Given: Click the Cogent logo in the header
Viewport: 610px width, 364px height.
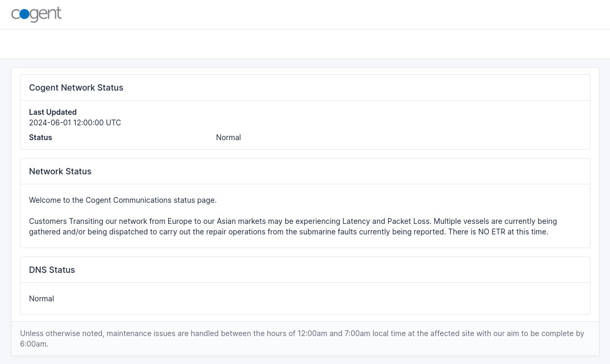Looking at the screenshot, I should pyautogui.click(x=36, y=14).
